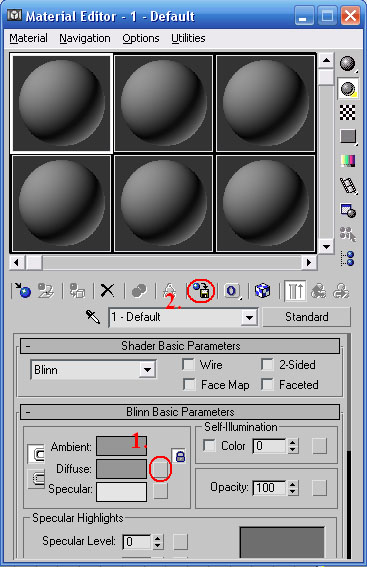Click the horizontal scroll left arrow
The image size is (367, 567).
(x=17, y=263)
